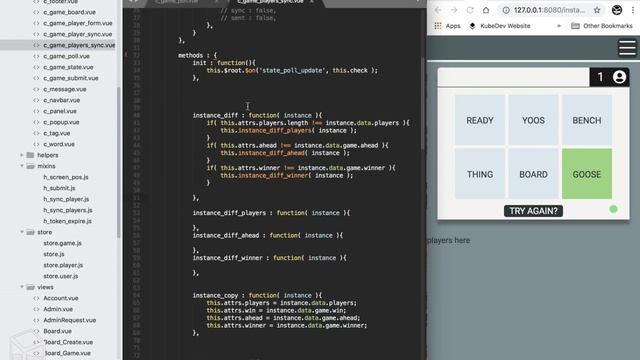Open h_screen_pos.js in the sidebar
Screen dimensions: 640x360
point(66,177)
